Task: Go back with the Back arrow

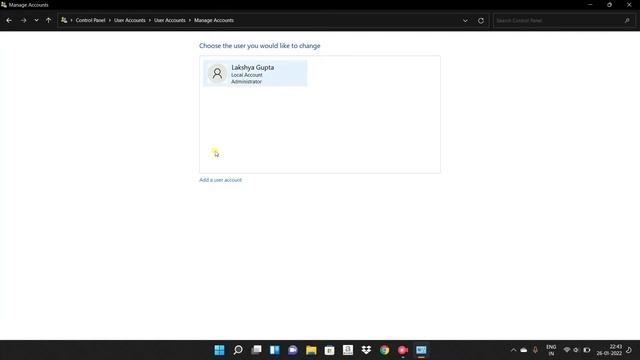Action: tap(9, 20)
